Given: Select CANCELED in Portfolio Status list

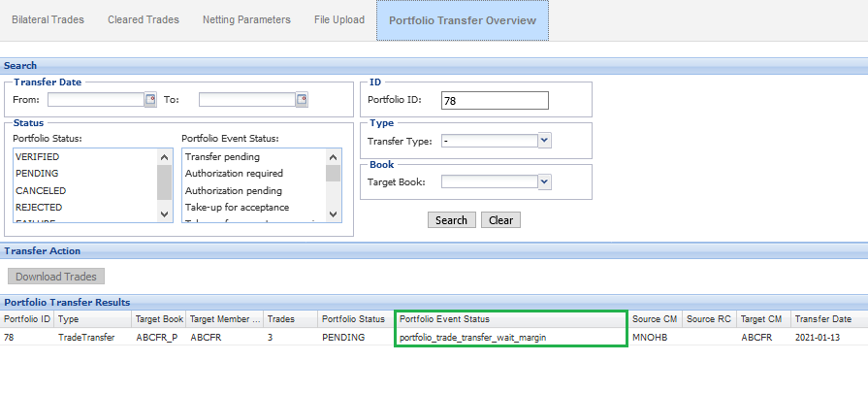Looking at the screenshot, I should (41, 190).
